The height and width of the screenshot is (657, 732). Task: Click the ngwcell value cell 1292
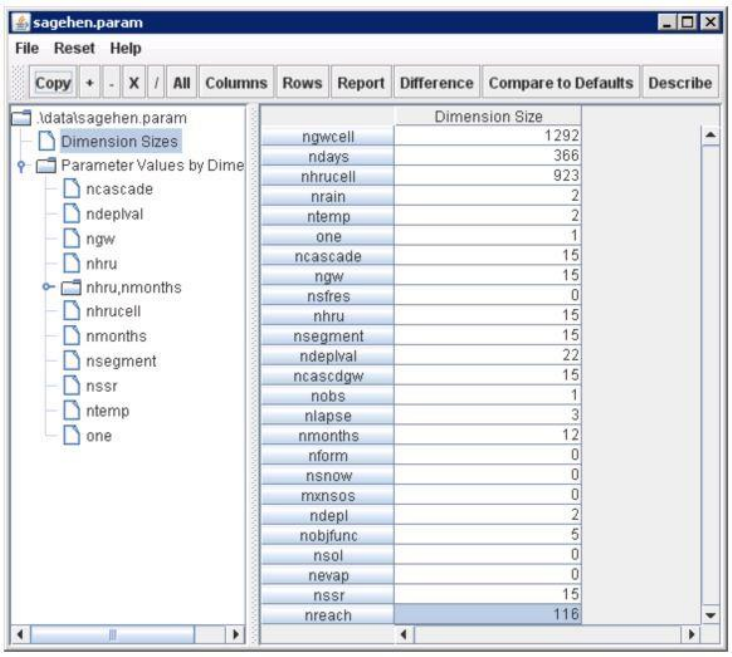pyautogui.click(x=487, y=135)
